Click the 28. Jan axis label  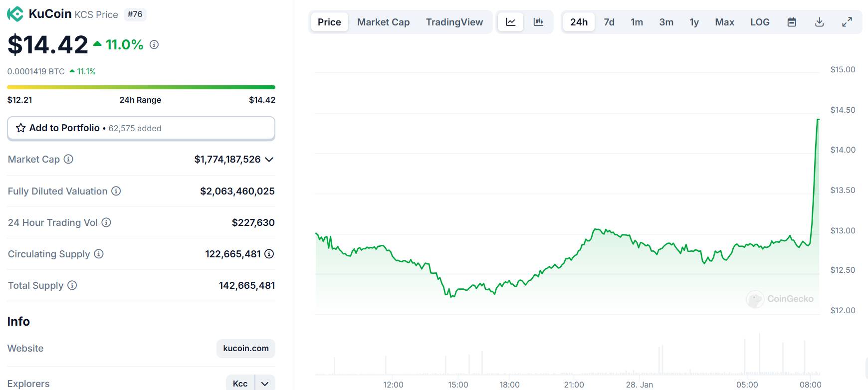click(x=640, y=385)
